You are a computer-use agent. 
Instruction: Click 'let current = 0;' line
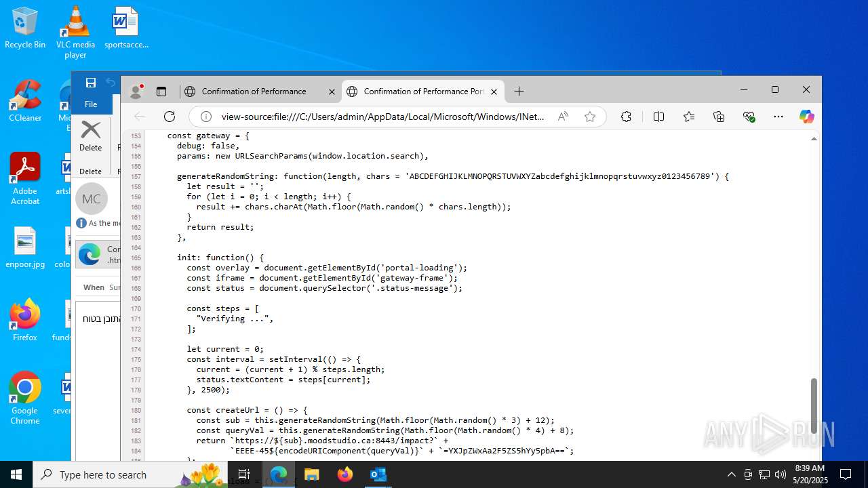tap(225, 349)
